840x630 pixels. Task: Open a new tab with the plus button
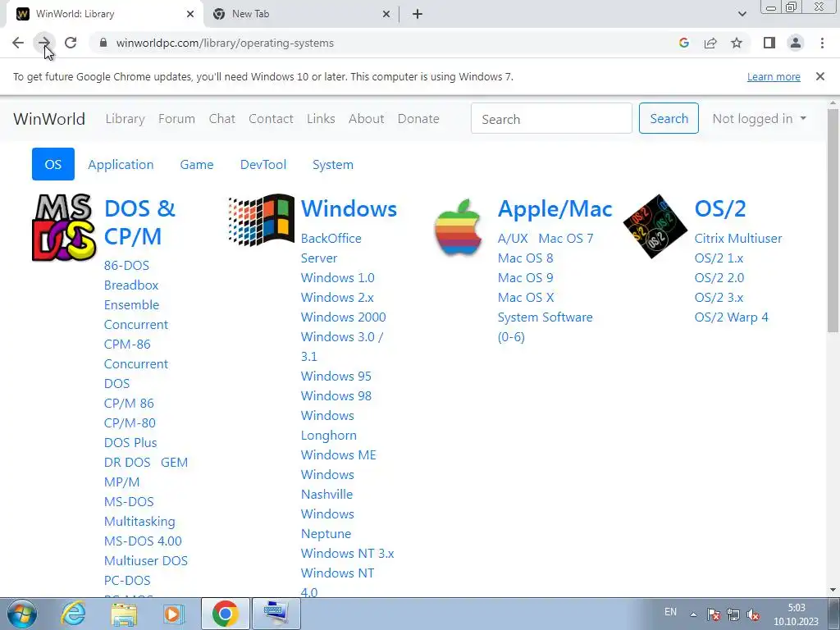(x=418, y=14)
